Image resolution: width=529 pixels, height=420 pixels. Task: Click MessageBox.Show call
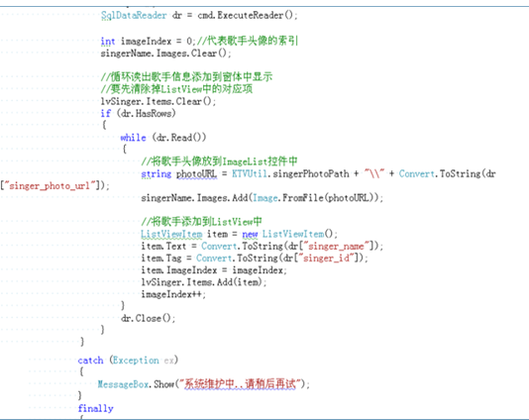203,384
